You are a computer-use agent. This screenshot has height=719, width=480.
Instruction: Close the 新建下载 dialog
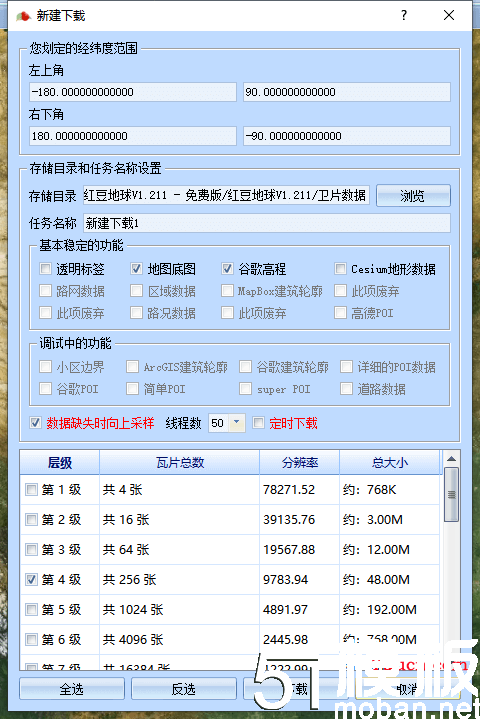[x=449, y=15]
